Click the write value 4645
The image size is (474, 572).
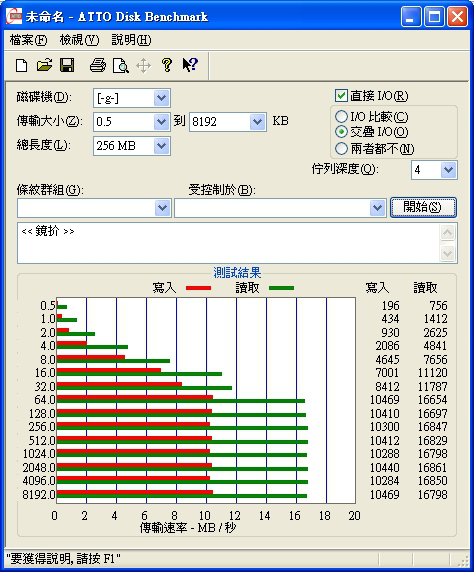pos(388,359)
